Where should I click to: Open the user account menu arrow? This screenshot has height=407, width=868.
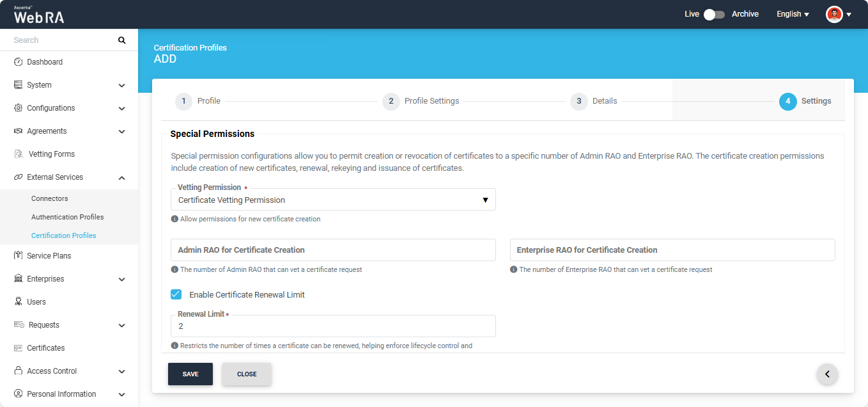point(849,15)
